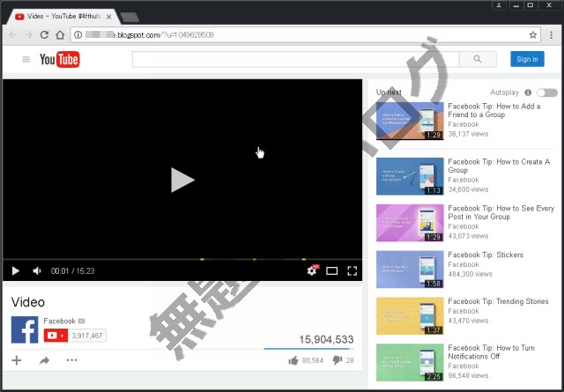Click the Add to plus icon

coord(17,360)
